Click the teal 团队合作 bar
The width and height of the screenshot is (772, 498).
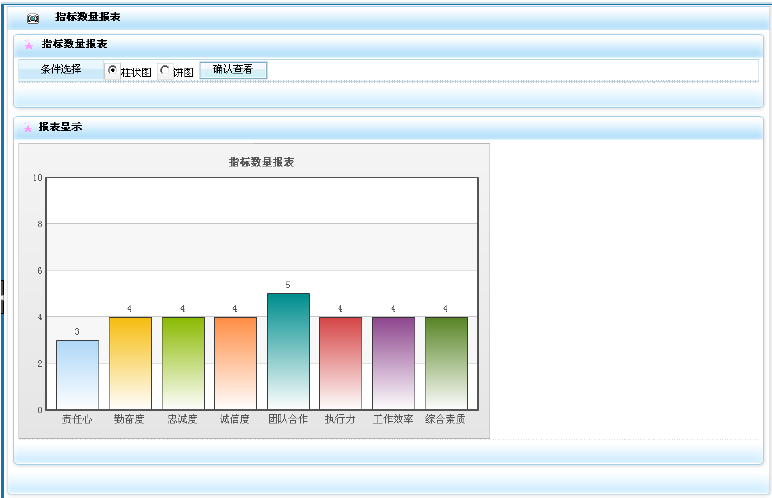click(x=289, y=351)
